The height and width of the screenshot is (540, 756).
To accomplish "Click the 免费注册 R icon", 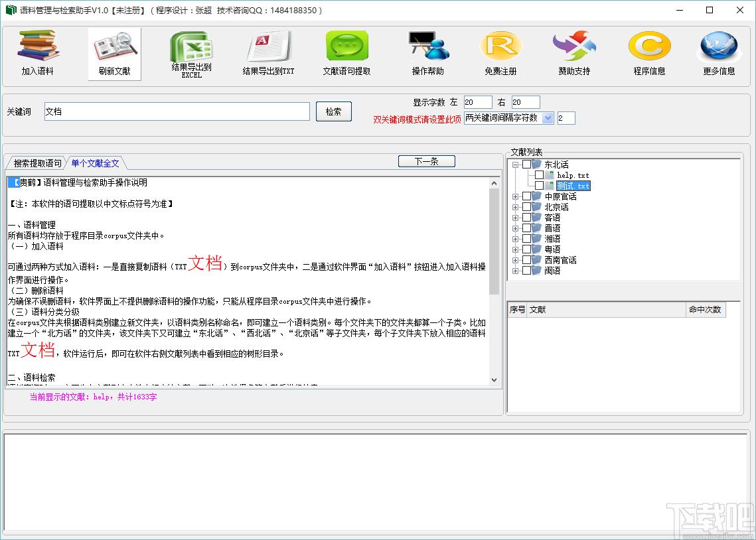I will 500,46.
